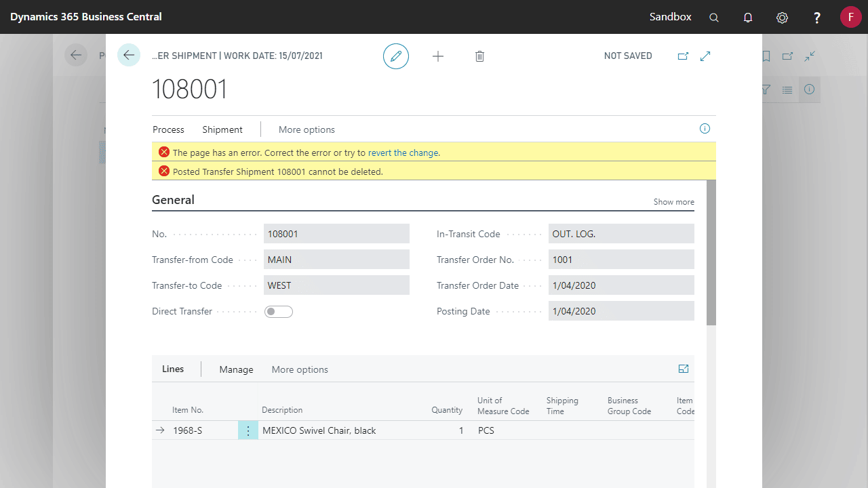Click the red error icon for the page error

tap(163, 152)
